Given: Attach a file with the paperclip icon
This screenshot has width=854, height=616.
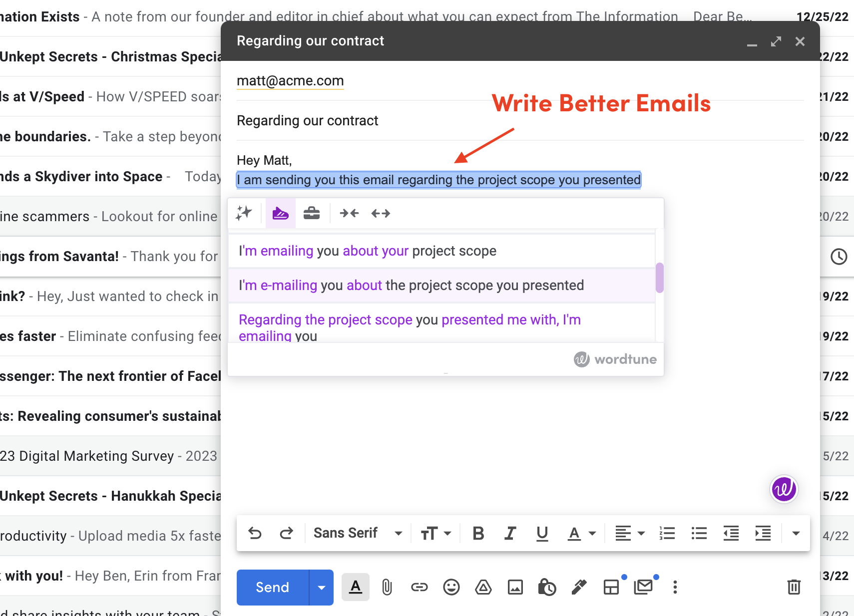Looking at the screenshot, I should (x=387, y=588).
